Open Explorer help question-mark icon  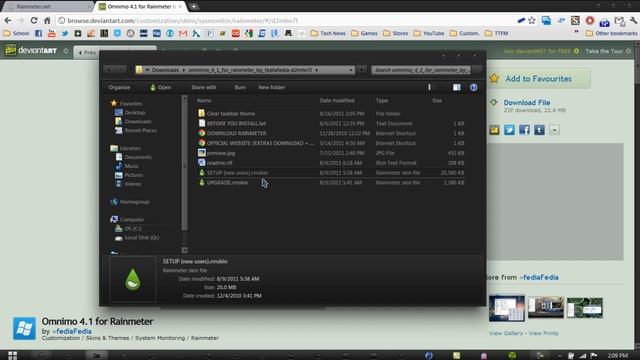(473, 87)
